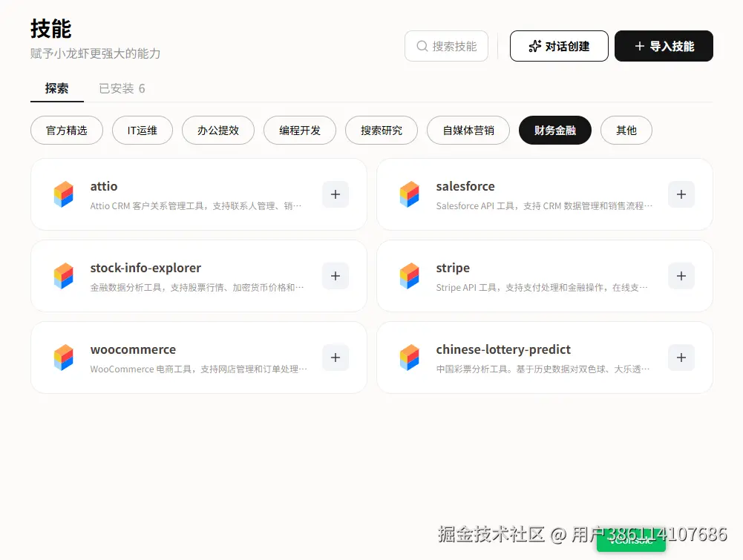
Task: Select the 其他 category filter
Action: pyautogui.click(x=626, y=131)
